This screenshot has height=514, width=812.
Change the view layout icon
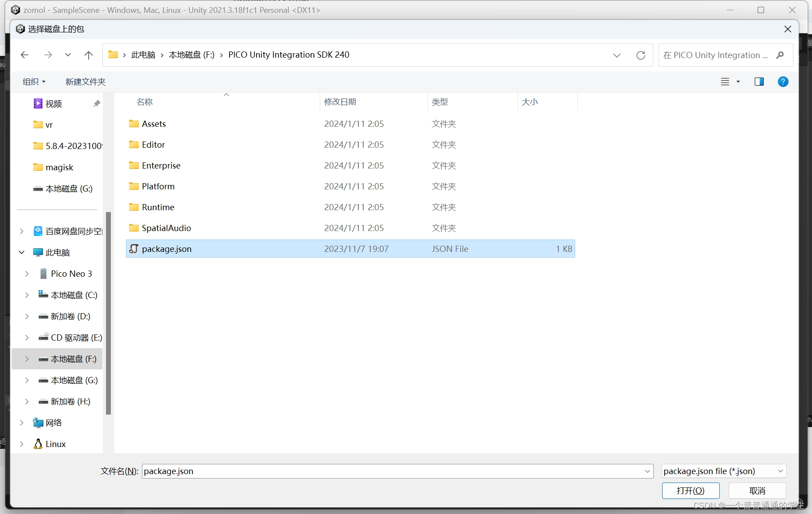click(x=725, y=82)
